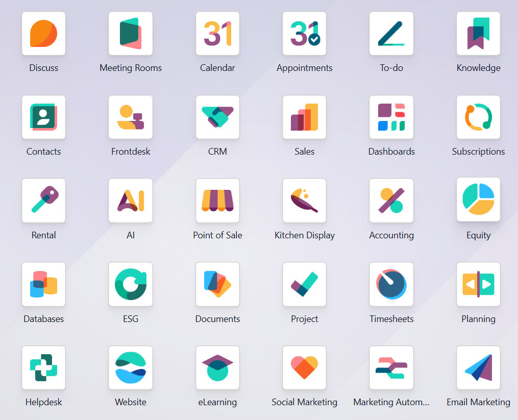Open the Point of Sale awning icon
518x420 pixels.
217,200
